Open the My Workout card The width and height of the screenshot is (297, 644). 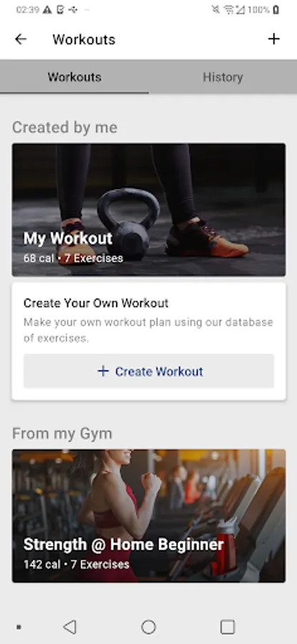tap(149, 210)
